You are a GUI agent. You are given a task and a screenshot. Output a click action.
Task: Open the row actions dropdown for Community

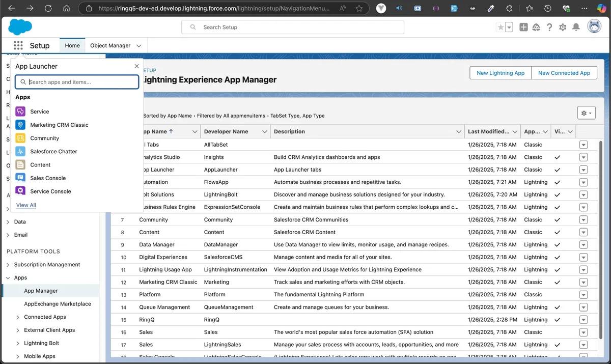click(x=584, y=220)
